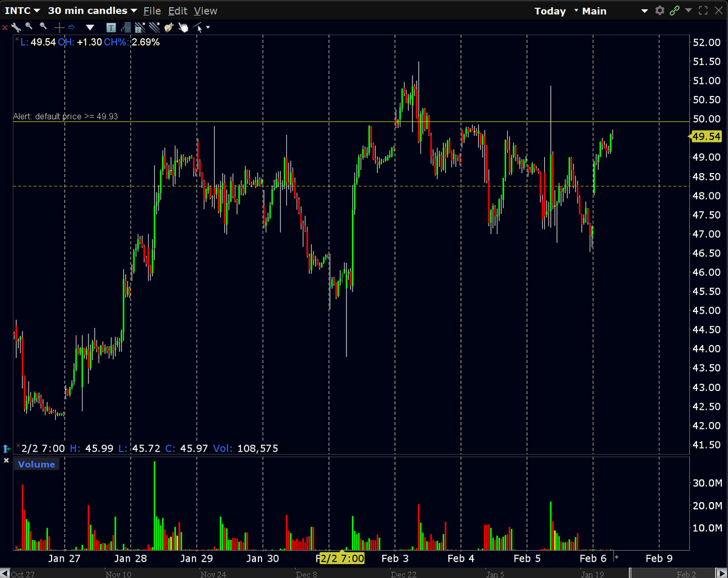Click the Feb 9 date label
The image size is (728, 578).
tap(659, 558)
